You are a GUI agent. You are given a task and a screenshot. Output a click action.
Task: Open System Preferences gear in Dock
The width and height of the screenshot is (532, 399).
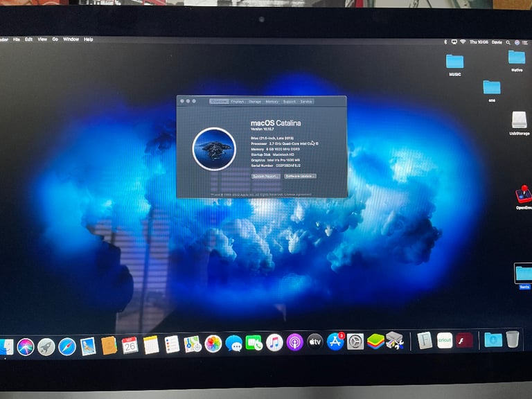(355, 342)
